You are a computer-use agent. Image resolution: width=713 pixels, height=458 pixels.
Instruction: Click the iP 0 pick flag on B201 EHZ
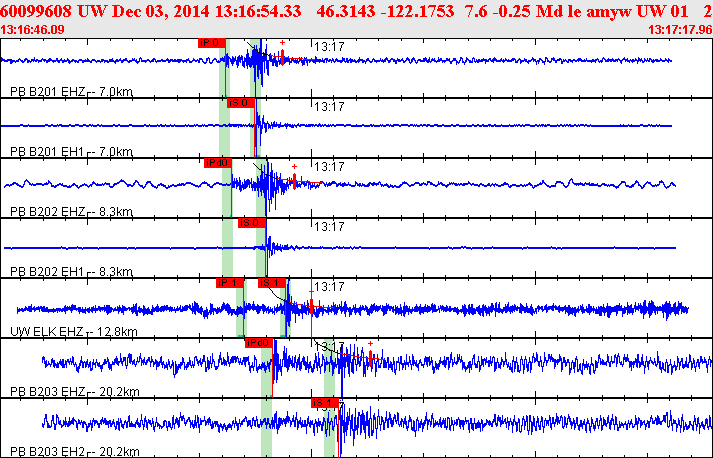(211, 43)
